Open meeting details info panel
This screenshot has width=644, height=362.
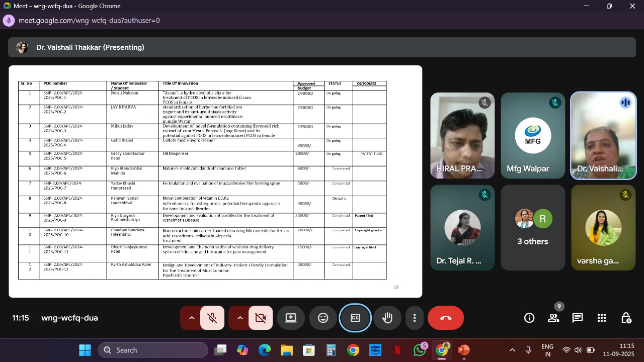point(529,318)
